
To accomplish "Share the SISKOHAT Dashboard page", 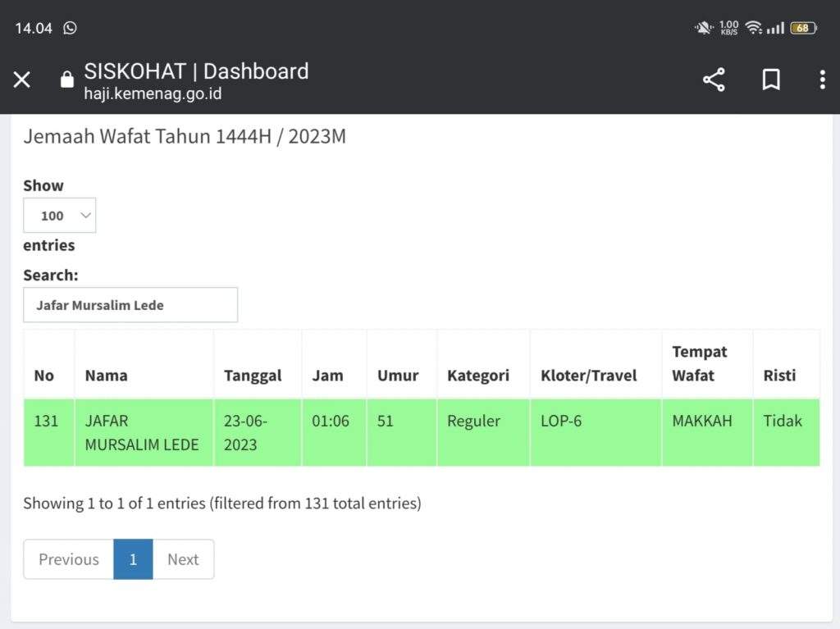I will tap(714, 80).
